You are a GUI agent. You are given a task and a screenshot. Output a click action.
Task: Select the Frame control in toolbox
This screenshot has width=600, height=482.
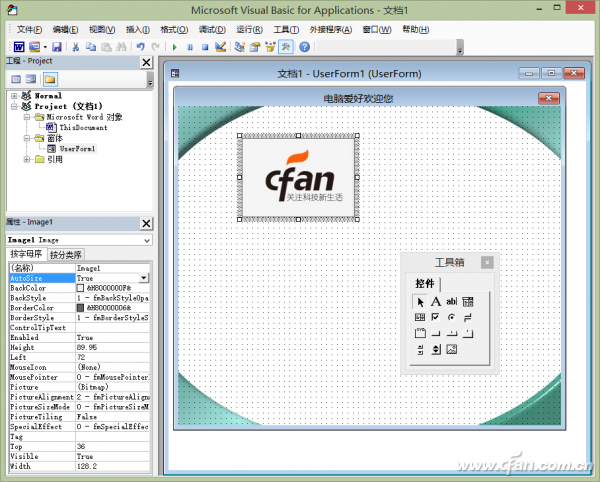click(x=420, y=333)
